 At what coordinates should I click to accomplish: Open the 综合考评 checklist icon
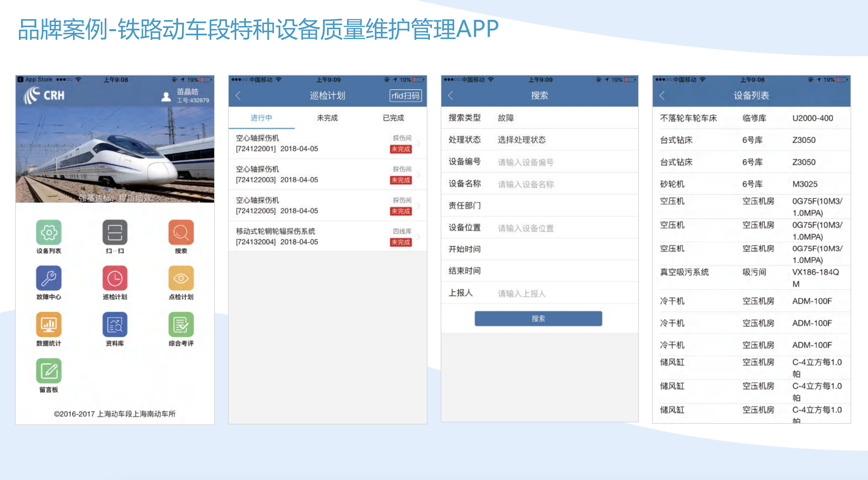pyautogui.click(x=181, y=324)
